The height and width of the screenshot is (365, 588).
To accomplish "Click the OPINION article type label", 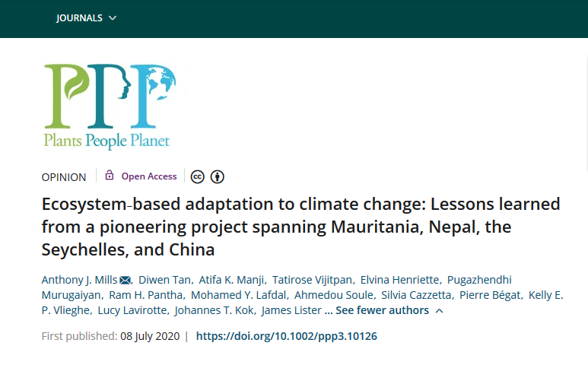I will [64, 177].
